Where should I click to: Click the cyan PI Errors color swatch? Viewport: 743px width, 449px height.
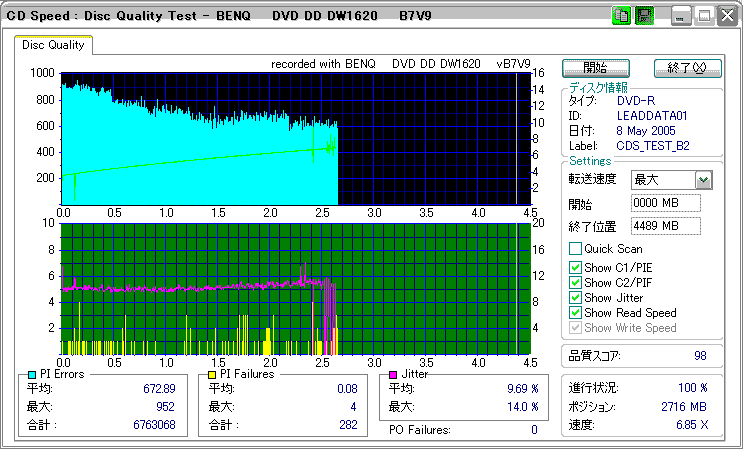pos(31,374)
